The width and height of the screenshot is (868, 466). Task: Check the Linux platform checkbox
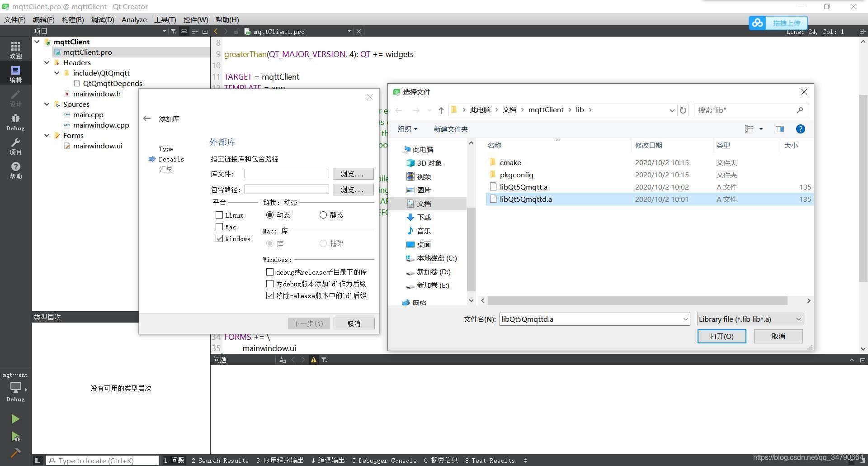pyautogui.click(x=219, y=215)
